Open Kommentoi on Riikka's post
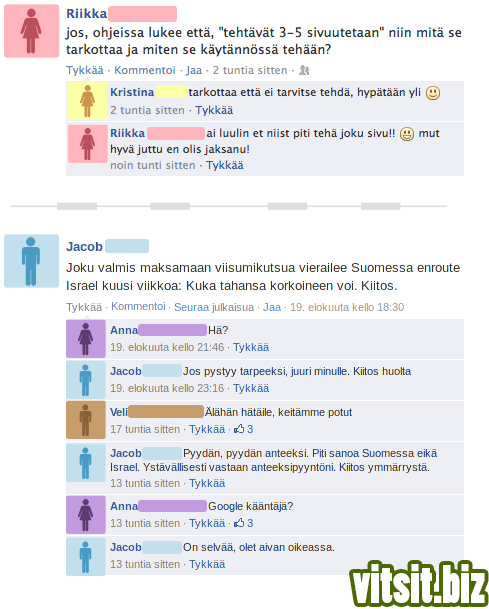The image size is (489, 609). (x=145, y=70)
